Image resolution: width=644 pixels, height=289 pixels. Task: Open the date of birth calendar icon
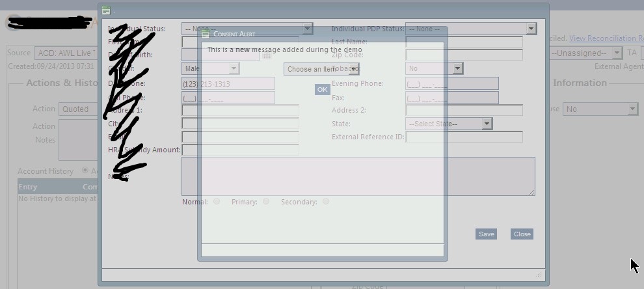click(267, 55)
